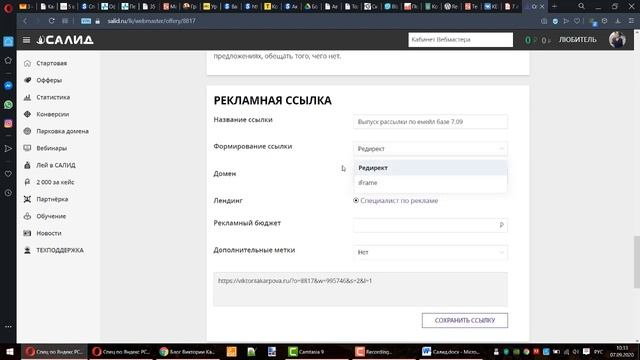Screen dimensions: 640x360
Task: Click the Обучение sidebar icon
Action: click(x=27, y=216)
